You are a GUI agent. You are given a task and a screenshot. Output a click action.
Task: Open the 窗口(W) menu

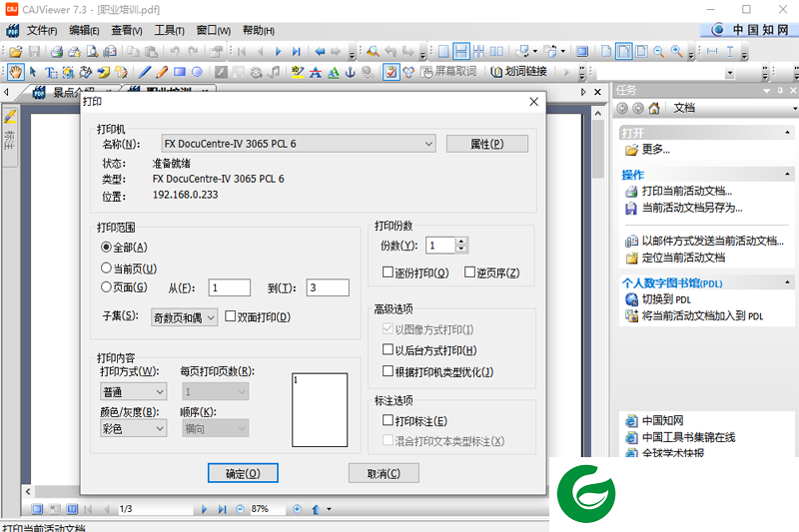point(214,31)
